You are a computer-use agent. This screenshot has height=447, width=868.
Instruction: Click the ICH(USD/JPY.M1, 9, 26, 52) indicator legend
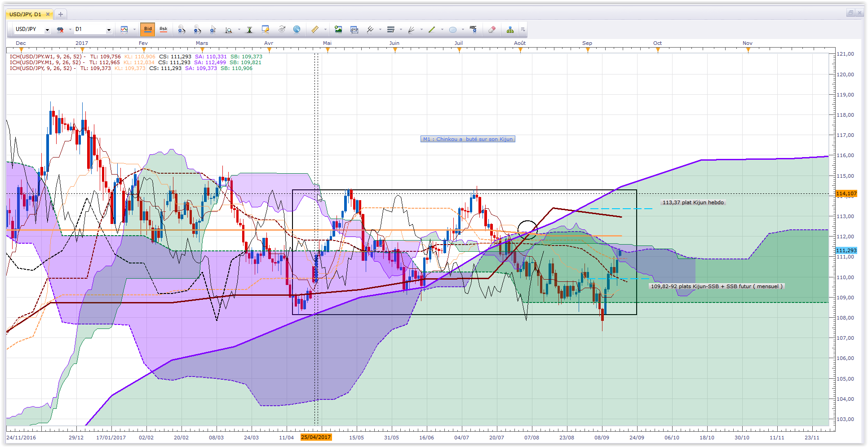tap(136, 62)
